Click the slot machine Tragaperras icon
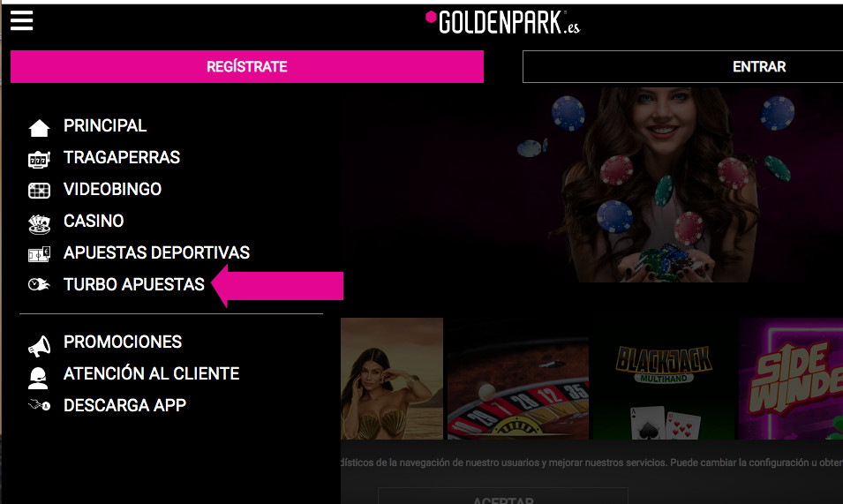 [39, 159]
